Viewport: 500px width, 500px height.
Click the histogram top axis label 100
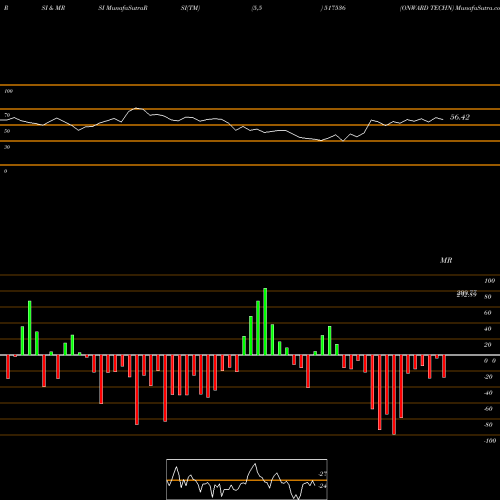coord(489,281)
